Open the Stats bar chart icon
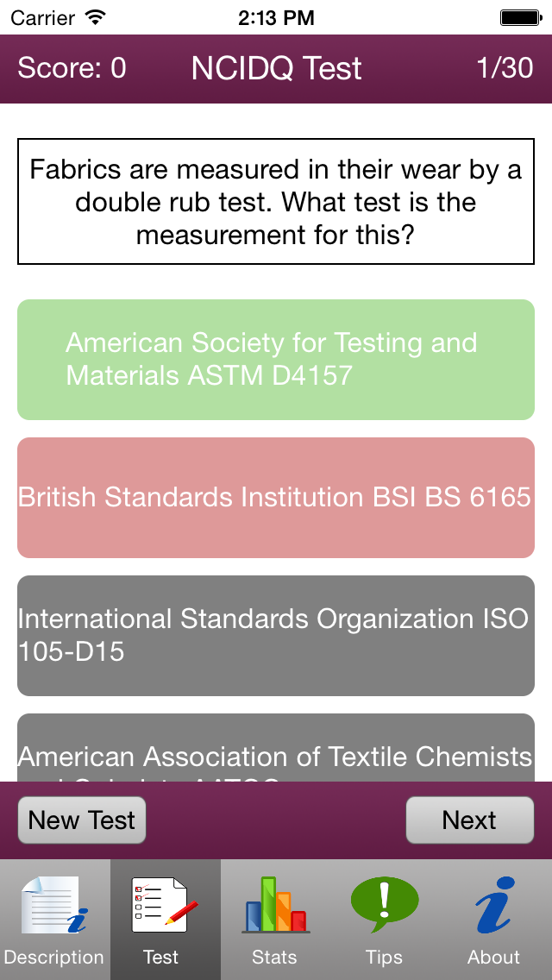552x980 pixels. point(275,904)
